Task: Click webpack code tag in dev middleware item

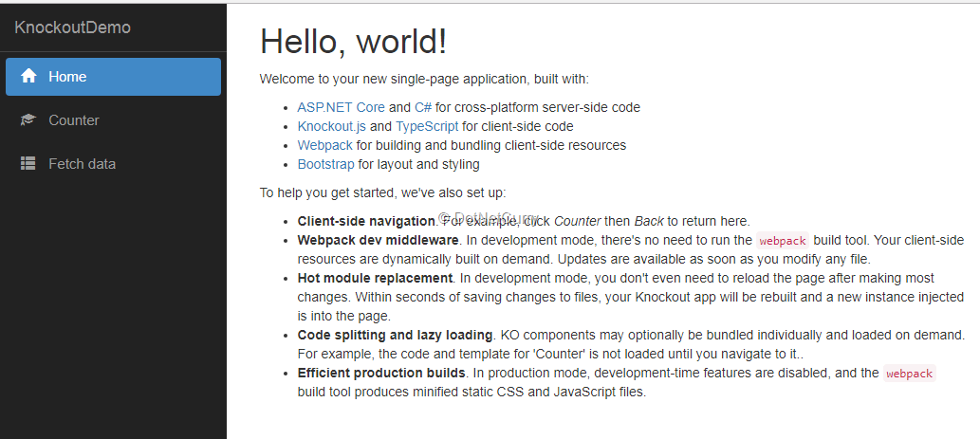Action: 783,241
